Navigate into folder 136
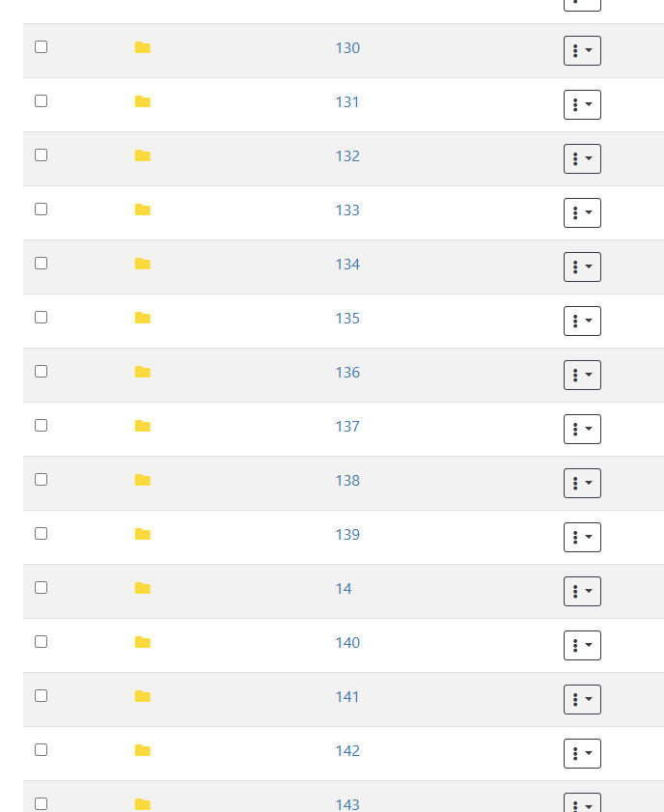Image resolution: width=664 pixels, height=812 pixels. (x=347, y=373)
